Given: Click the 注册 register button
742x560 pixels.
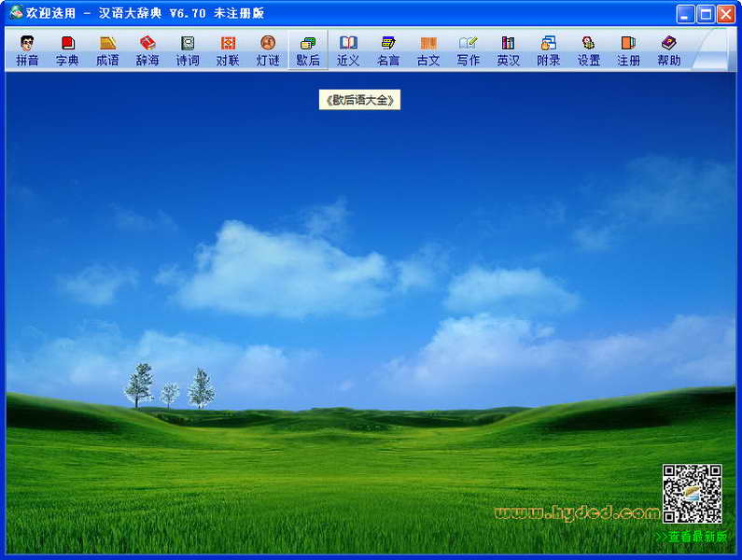Looking at the screenshot, I should pos(629,50).
